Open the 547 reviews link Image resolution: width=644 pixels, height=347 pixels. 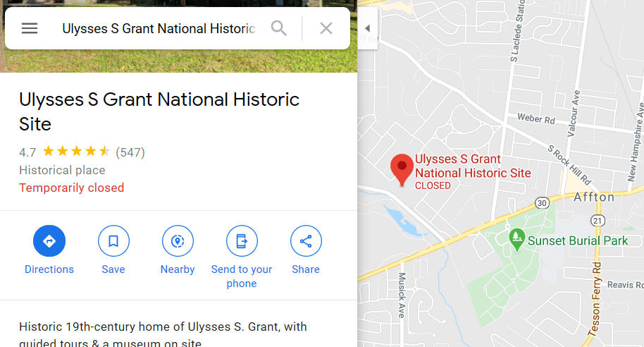[130, 152]
